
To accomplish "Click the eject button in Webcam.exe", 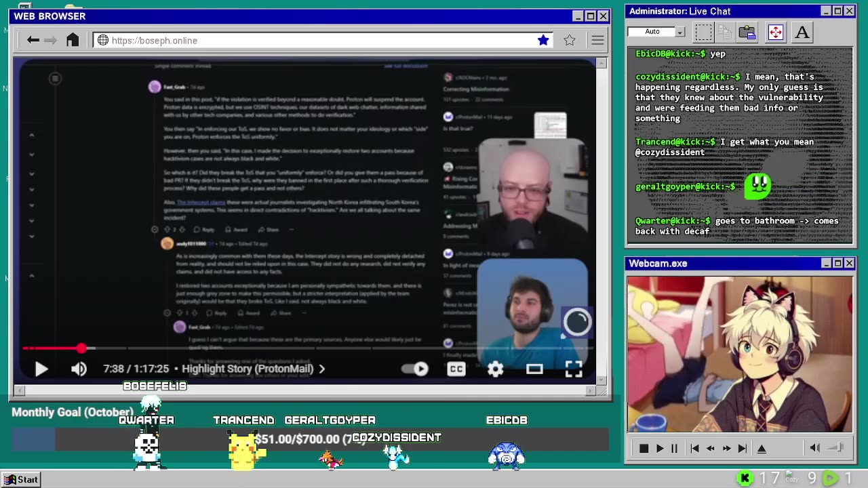I will [x=762, y=448].
